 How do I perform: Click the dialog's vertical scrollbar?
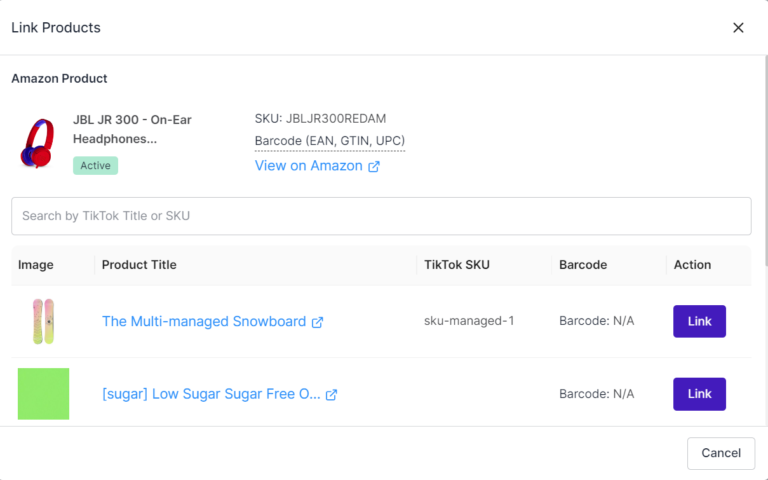766,162
